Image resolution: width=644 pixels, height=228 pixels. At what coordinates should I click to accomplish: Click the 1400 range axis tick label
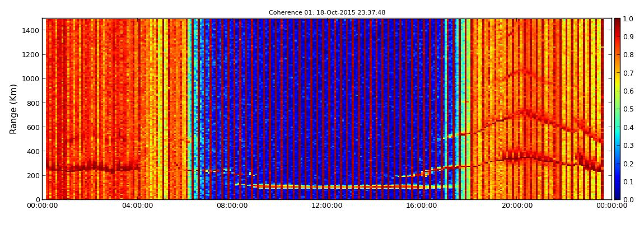31,30
